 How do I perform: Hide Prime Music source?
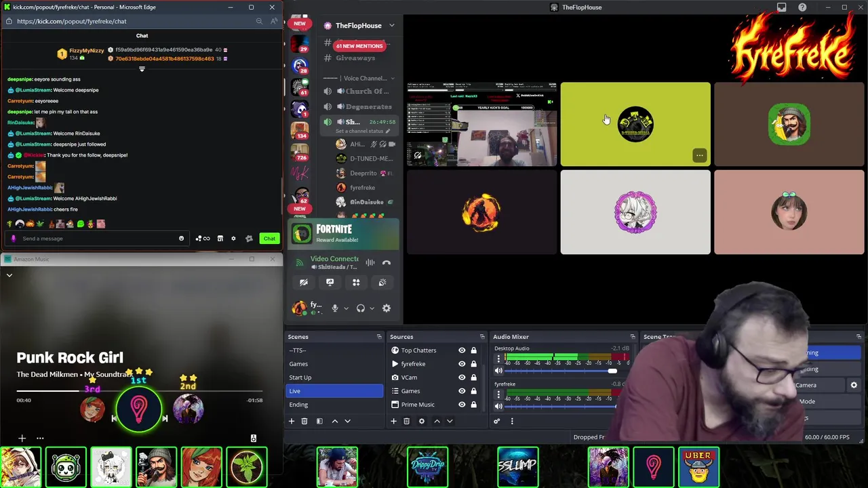coord(462,405)
